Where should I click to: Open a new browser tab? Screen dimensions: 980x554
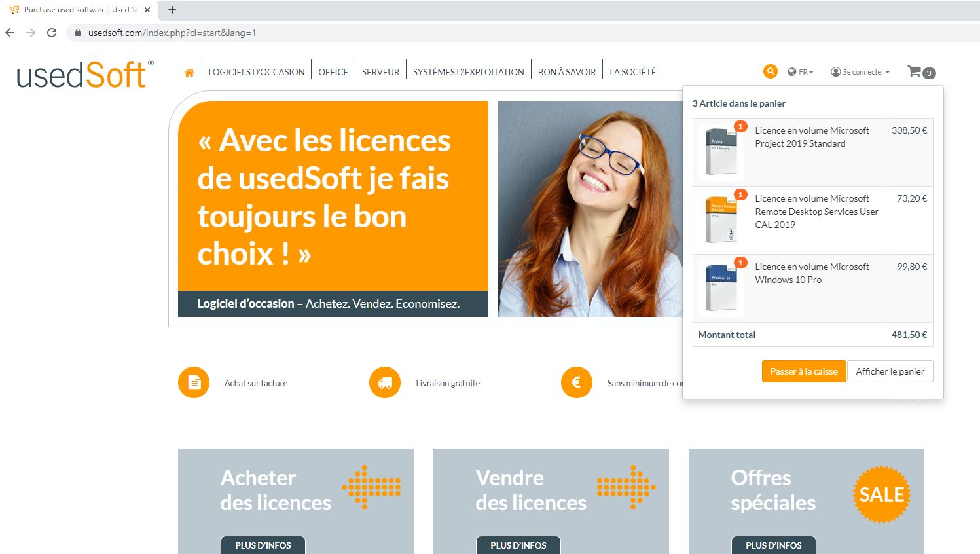(x=172, y=10)
